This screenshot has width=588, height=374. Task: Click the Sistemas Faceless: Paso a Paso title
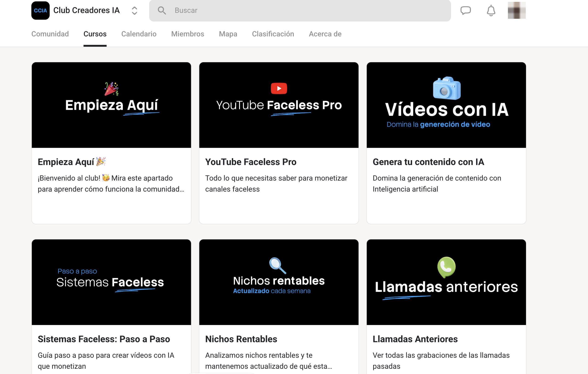click(104, 339)
